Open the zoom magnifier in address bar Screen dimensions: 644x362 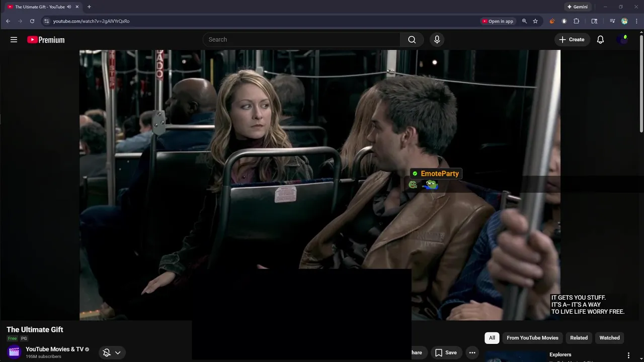click(524, 21)
